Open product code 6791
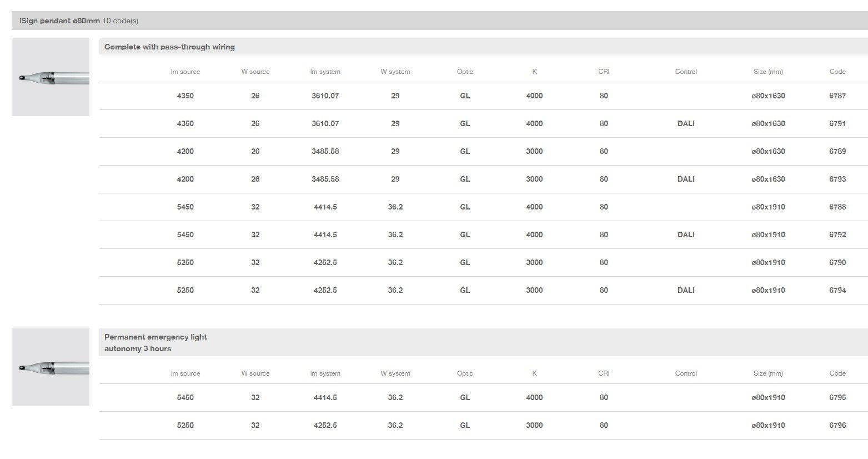This screenshot has width=868, height=459. (837, 123)
